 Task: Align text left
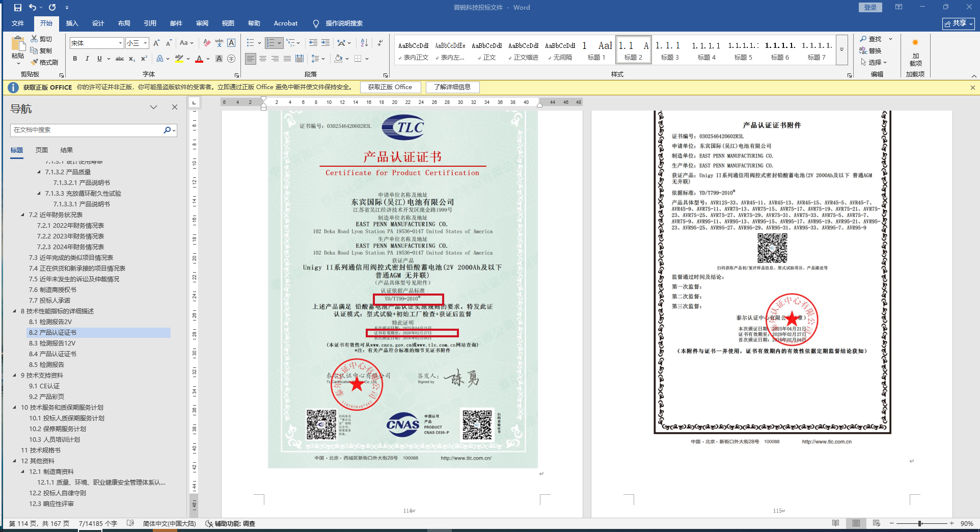click(x=251, y=59)
